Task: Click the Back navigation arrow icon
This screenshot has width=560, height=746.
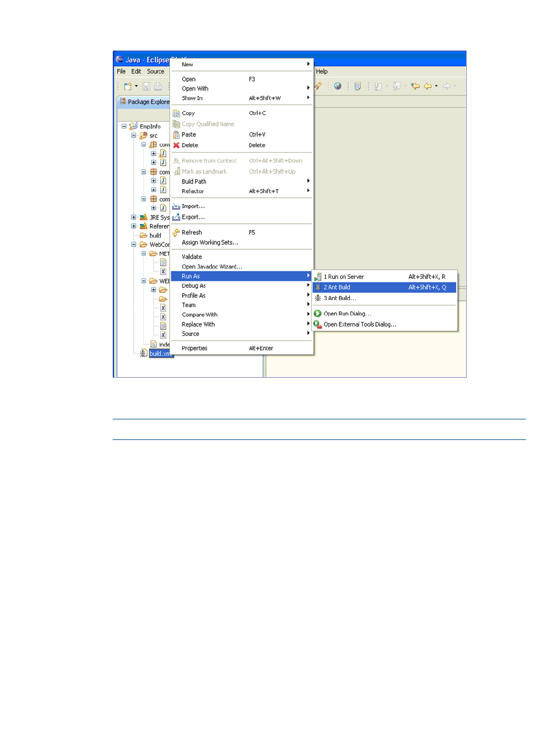Action: click(428, 86)
